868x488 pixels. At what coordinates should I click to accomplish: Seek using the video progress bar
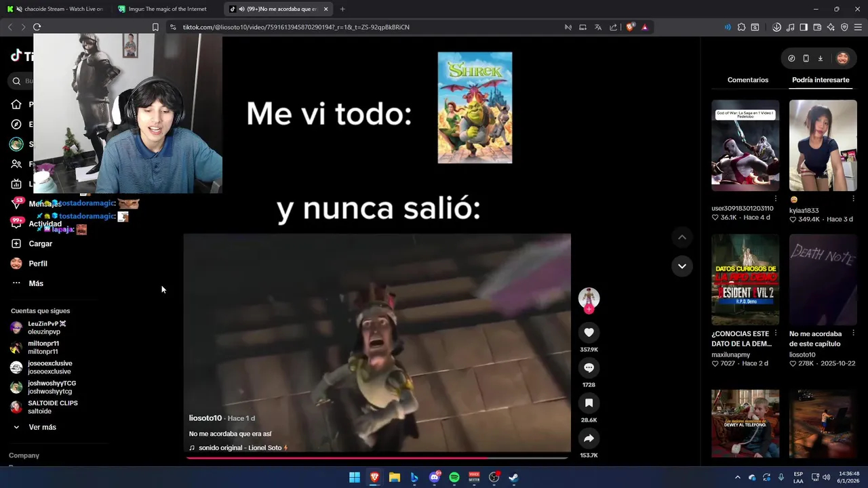(377, 457)
